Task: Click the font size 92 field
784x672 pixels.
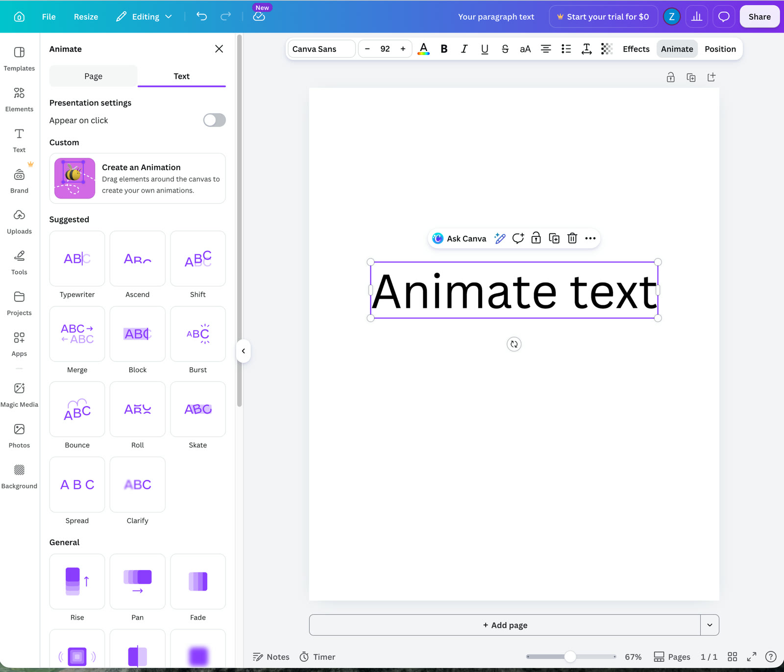Action: [x=385, y=49]
